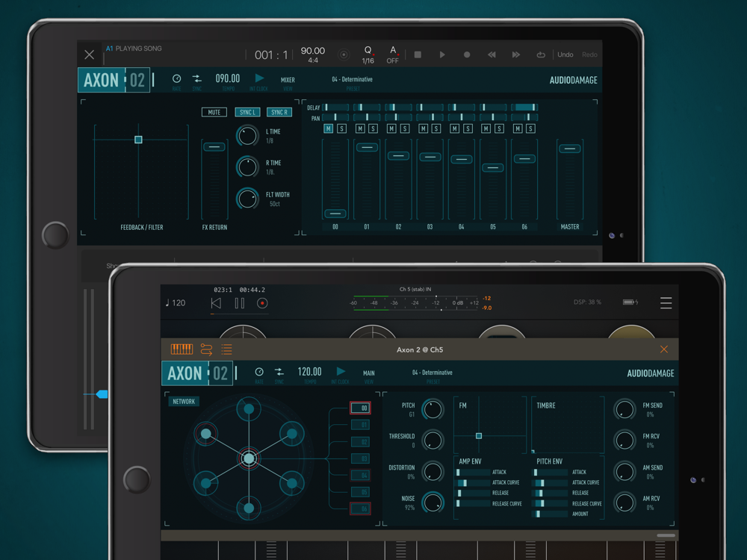Click the NOISE knob showing 92%

pyautogui.click(x=433, y=503)
